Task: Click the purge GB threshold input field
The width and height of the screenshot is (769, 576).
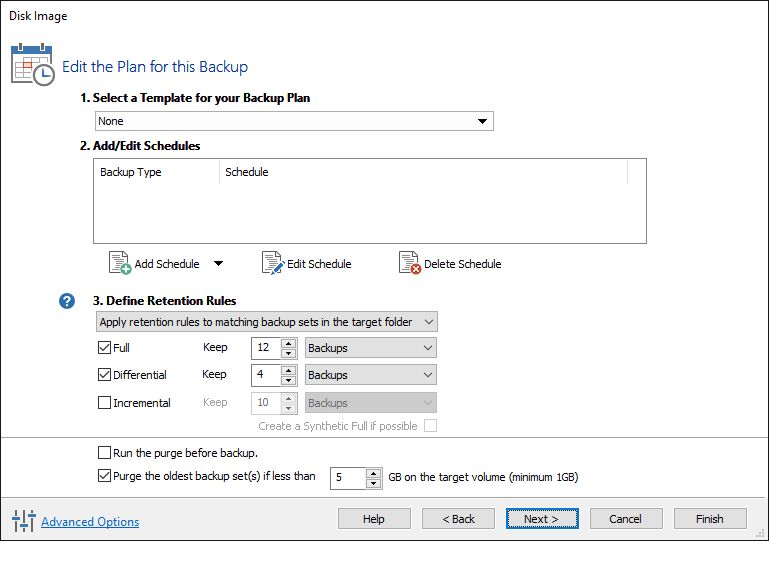Action: pyautogui.click(x=348, y=478)
